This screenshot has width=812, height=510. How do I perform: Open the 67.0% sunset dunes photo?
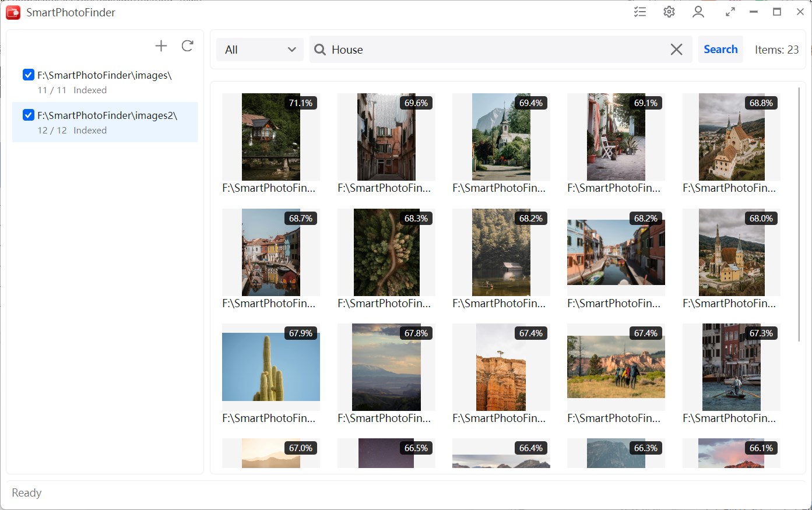point(271,453)
